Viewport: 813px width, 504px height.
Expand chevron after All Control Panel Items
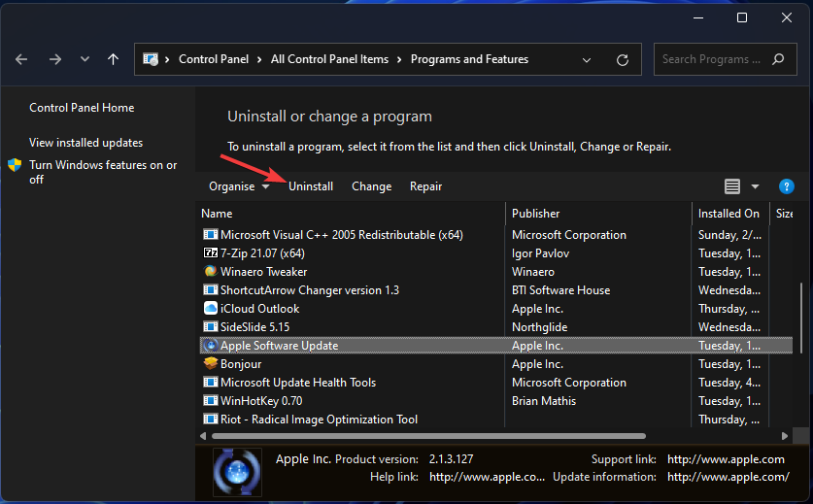click(399, 59)
